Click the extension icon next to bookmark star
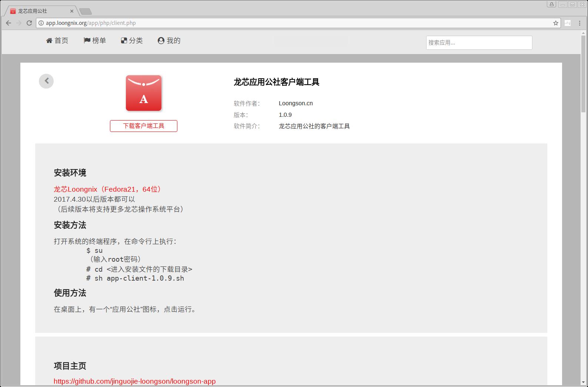This screenshot has width=588, height=387. click(x=568, y=23)
